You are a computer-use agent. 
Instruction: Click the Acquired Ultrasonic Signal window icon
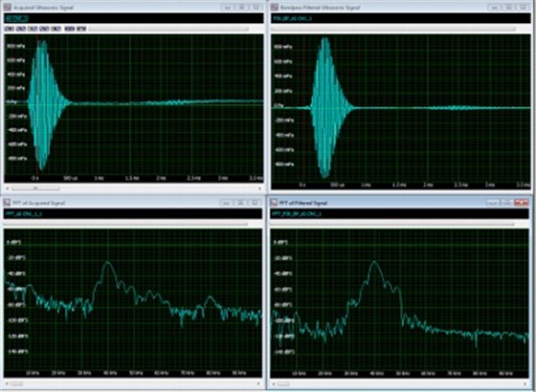click(x=8, y=8)
